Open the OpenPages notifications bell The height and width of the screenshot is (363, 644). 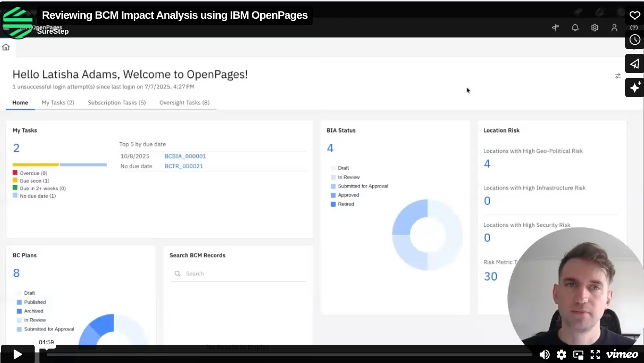575,28
